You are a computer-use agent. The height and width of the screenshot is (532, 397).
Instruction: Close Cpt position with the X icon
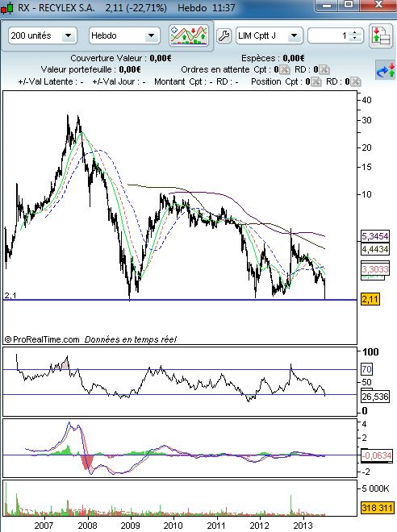coord(316,81)
